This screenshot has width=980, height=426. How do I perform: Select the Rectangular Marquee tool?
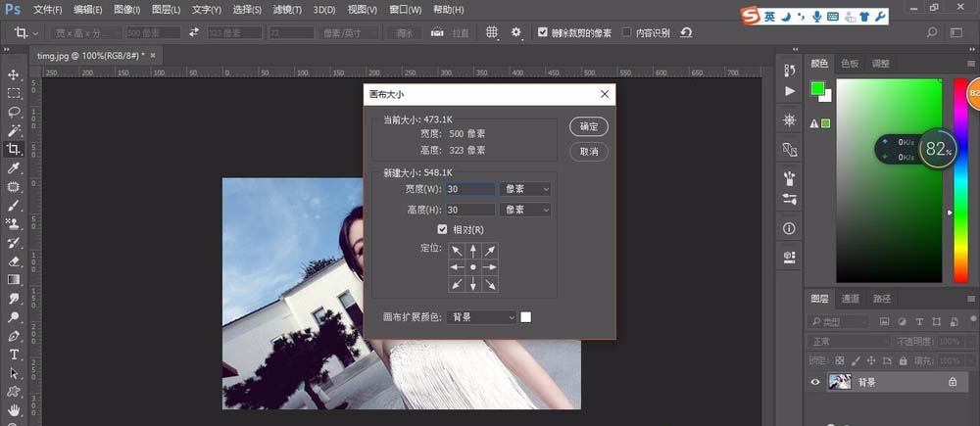click(x=14, y=93)
